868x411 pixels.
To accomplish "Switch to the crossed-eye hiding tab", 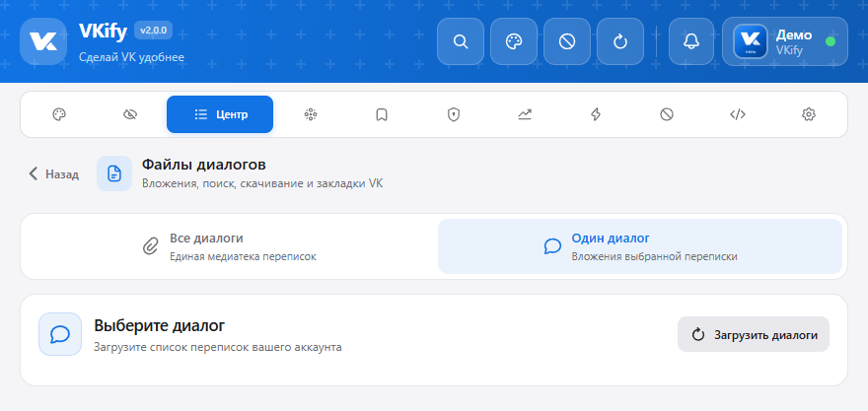I will pyautogui.click(x=130, y=114).
